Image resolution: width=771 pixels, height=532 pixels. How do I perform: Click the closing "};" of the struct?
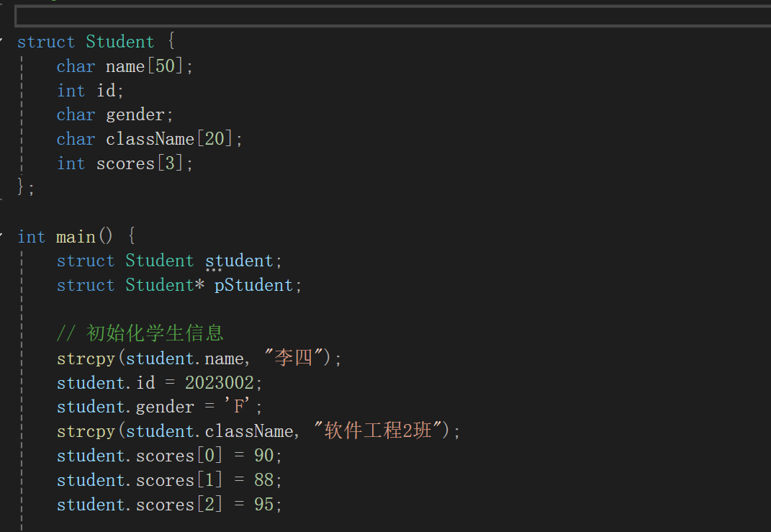coord(26,187)
